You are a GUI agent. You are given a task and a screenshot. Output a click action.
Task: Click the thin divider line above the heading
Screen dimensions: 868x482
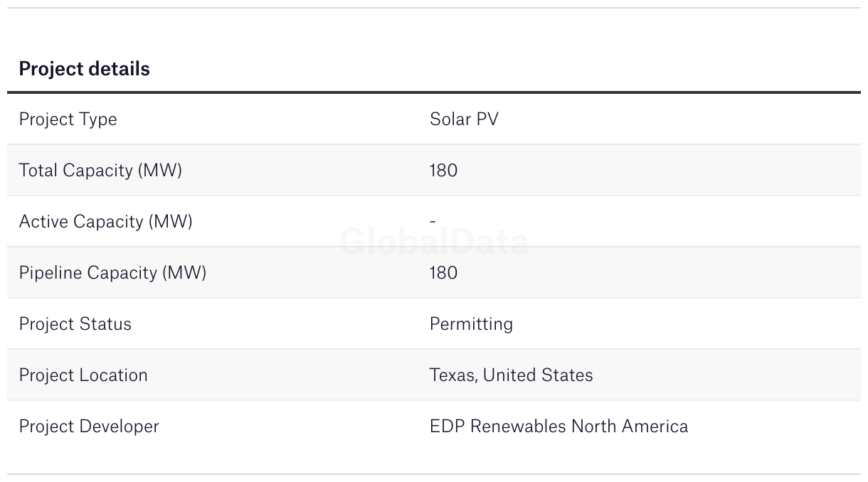pyautogui.click(x=434, y=8)
